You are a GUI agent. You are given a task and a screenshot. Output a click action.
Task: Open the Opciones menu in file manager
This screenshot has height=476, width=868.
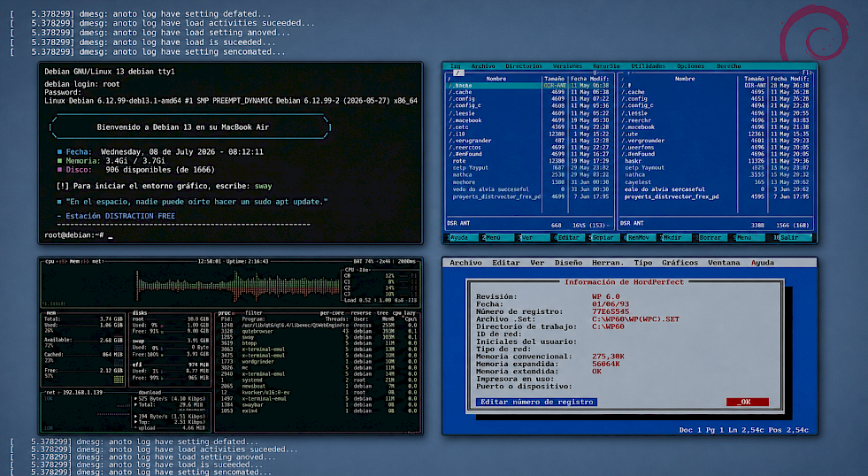(690, 65)
